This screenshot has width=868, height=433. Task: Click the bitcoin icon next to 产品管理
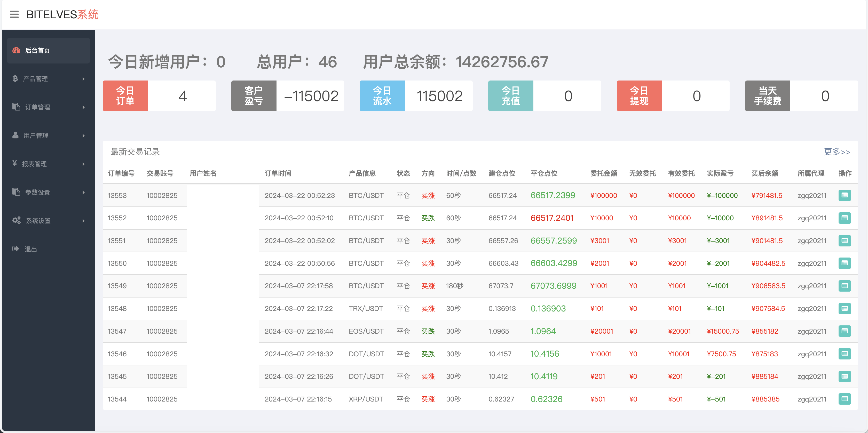[x=15, y=79]
